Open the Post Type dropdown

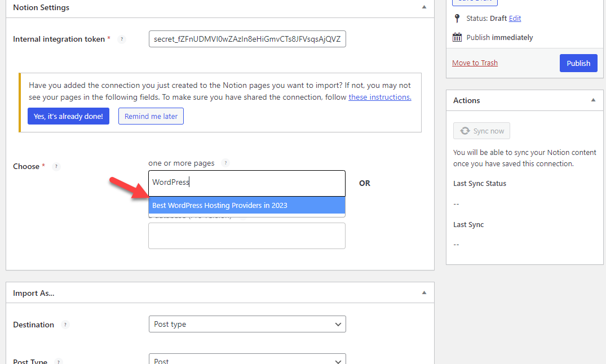click(247, 359)
